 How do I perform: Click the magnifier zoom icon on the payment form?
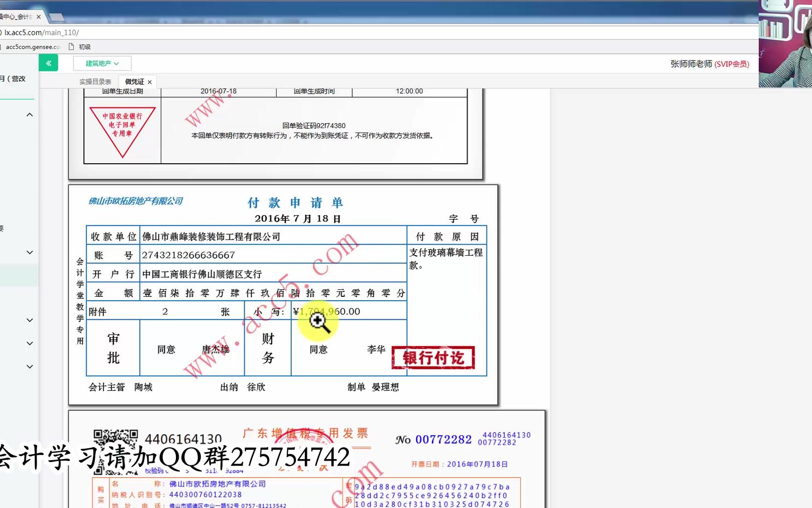pyautogui.click(x=318, y=322)
